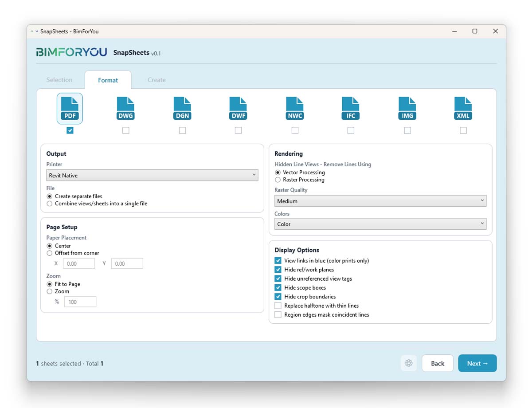Open the Printer dropdown showing Revit Native

152,175
